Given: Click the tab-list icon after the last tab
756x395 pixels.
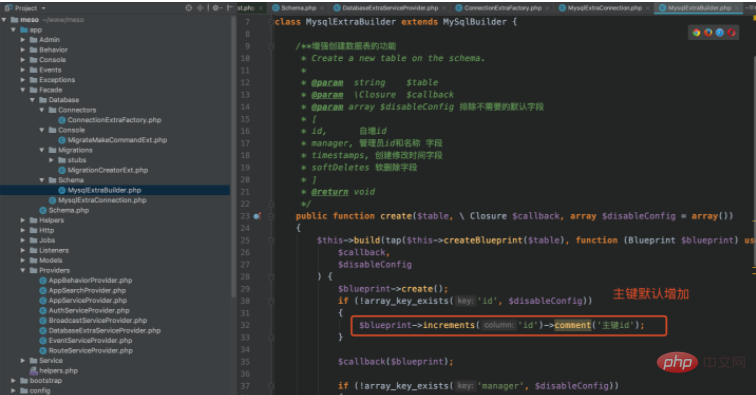Looking at the screenshot, I should [750, 8].
